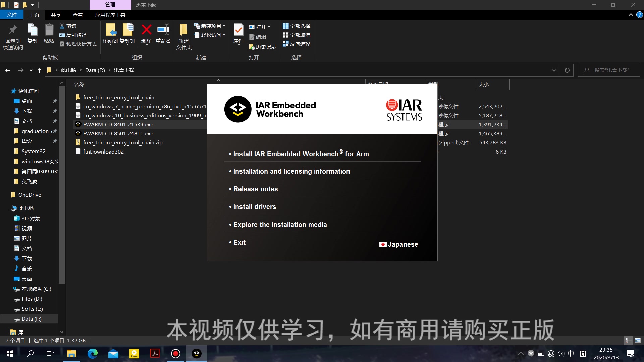Screen dimensions: 644x362
Task: Expand the Open button dropdown arrow
Action: pos(269,27)
